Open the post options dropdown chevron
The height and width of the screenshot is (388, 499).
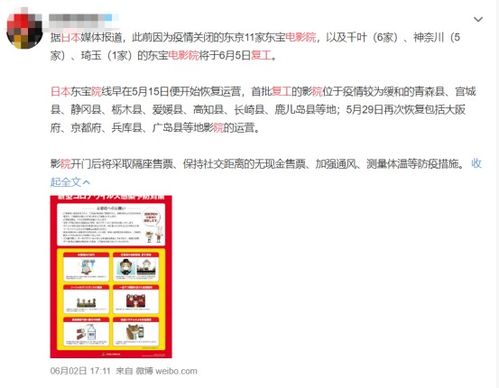click(478, 19)
